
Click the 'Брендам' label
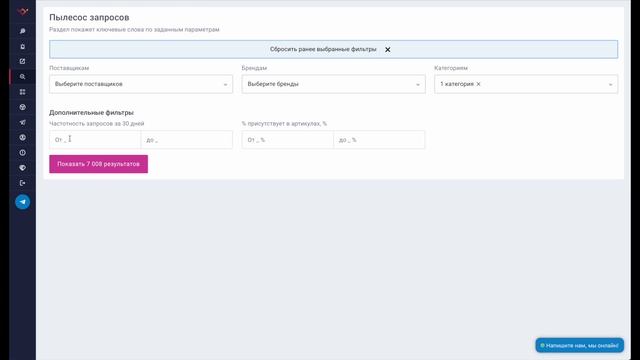coord(254,68)
